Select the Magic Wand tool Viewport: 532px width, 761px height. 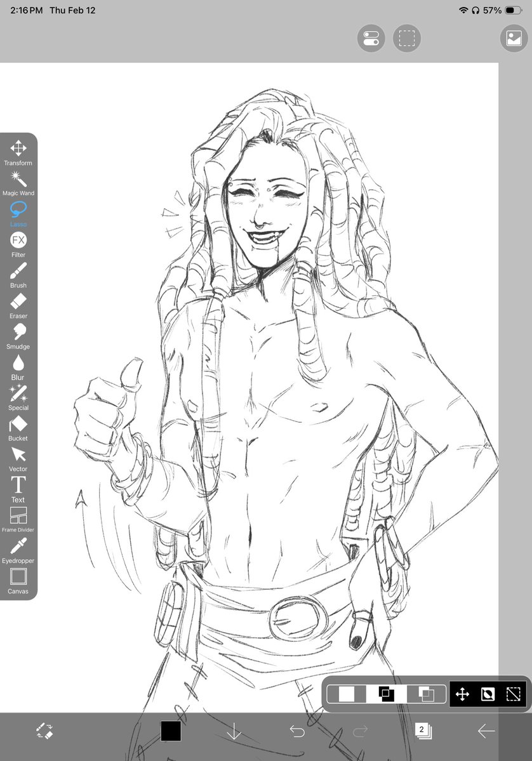click(x=18, y=183)
